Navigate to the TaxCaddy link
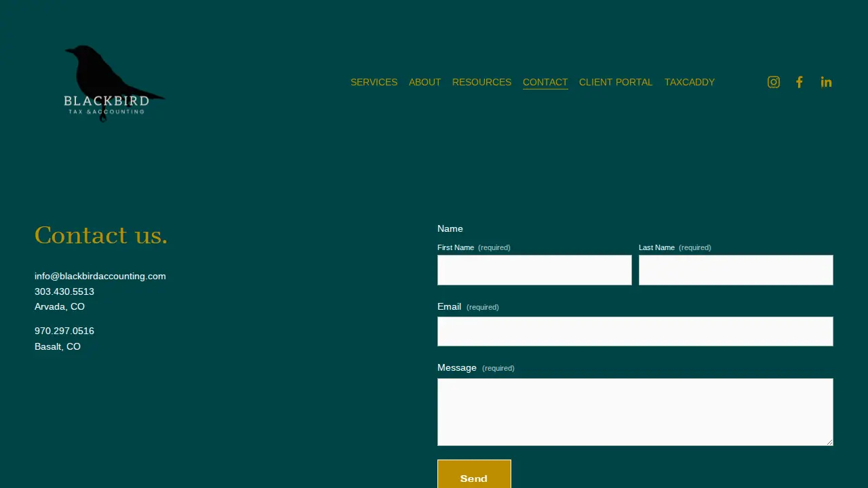 (690, 82)
